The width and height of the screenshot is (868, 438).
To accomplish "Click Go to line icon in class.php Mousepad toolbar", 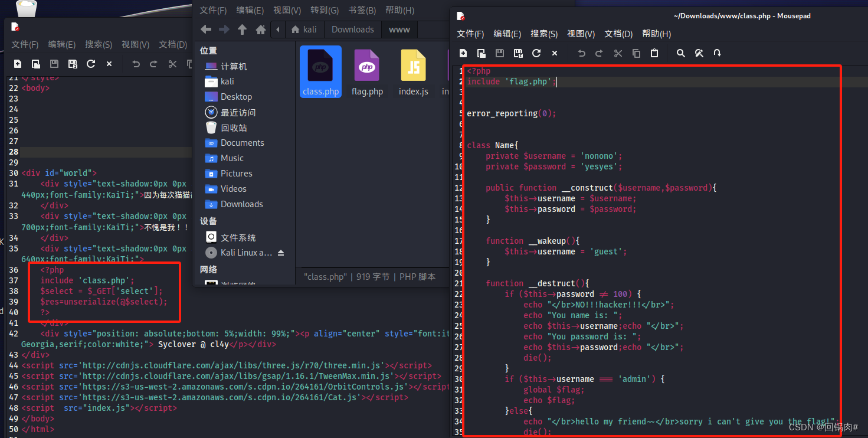I will point(718,53).
